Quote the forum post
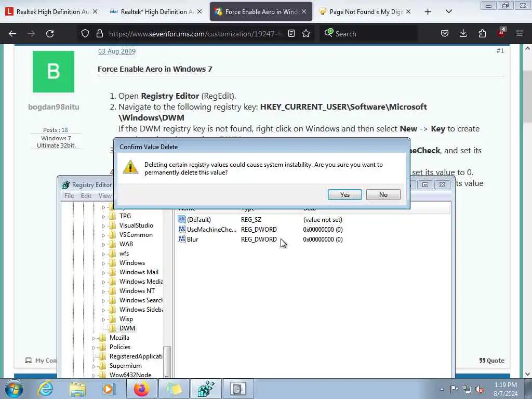Screen dimensions: 532x399 pyautogui.click(x=491, y=361)
